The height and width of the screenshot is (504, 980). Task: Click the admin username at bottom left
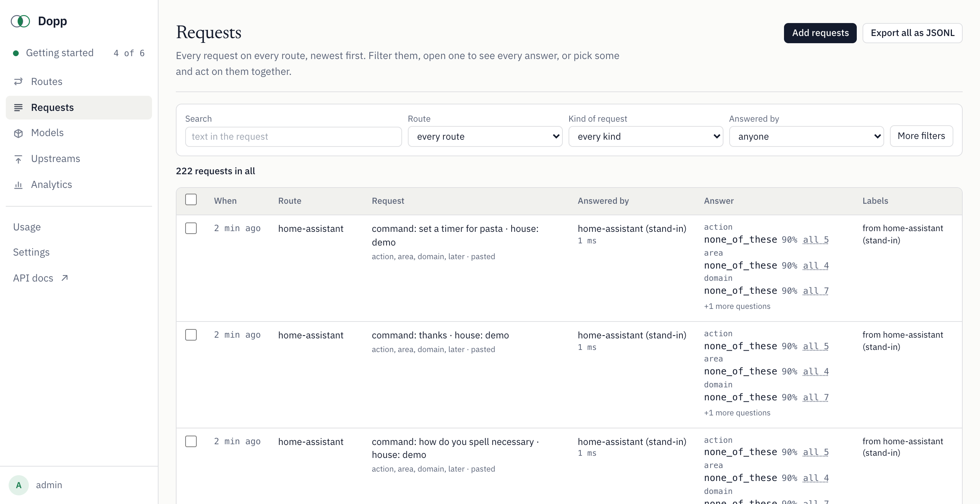[49, 485]
